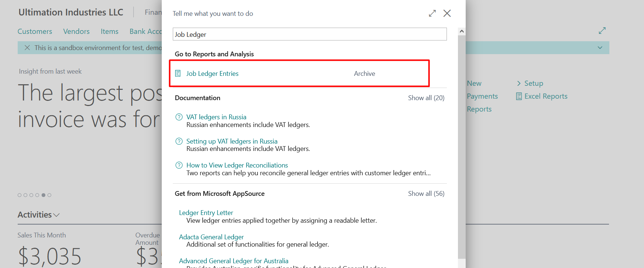Click help icon beside Setting up VAT ledgers
The width and height of the screenshot is (644, 268).
tap(179, 141)
